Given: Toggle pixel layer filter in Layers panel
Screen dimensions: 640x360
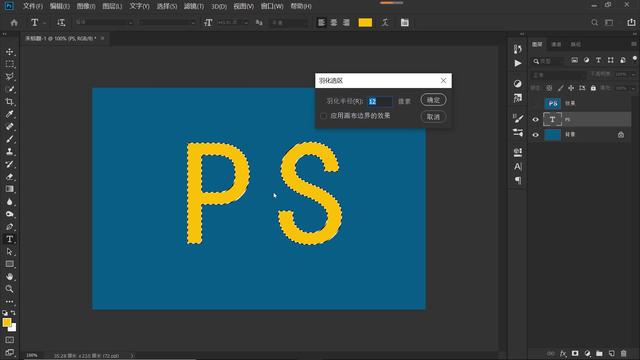Looking at the screenshot, I should (x=574, y=60).
